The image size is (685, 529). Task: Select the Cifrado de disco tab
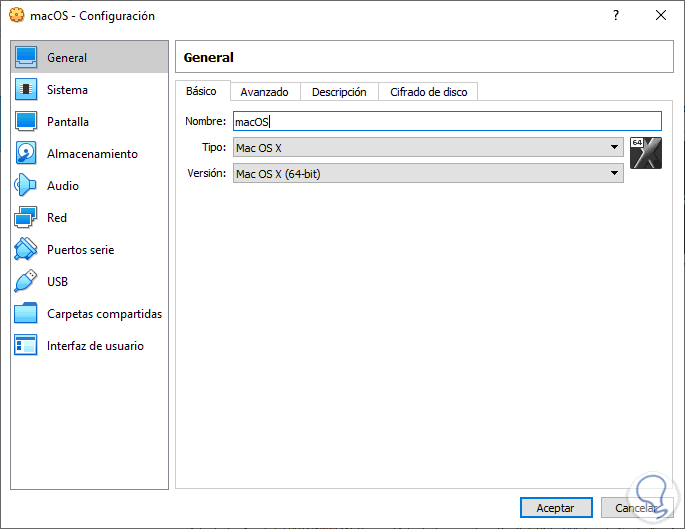point(428,92)
